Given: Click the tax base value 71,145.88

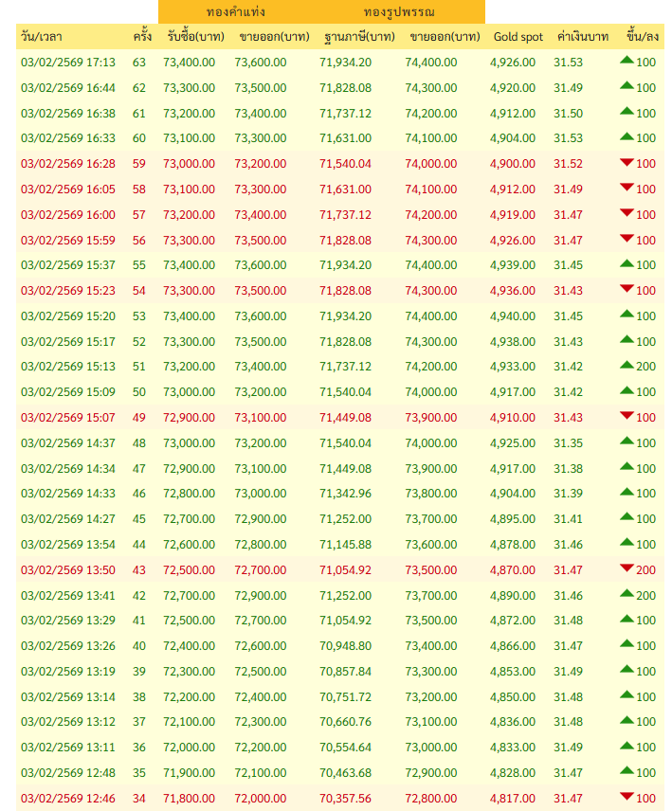Looking at the screenshot, I should (345, 545).
